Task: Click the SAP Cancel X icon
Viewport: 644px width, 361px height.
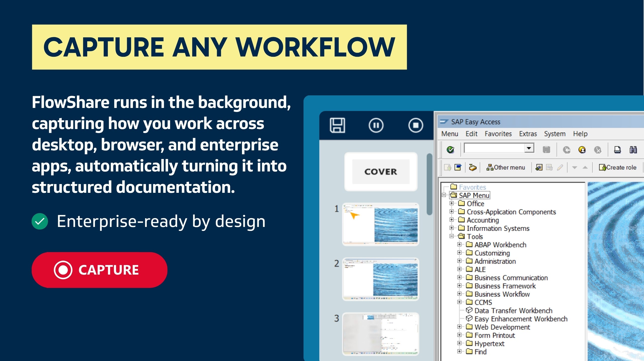Action: (598, 150)
